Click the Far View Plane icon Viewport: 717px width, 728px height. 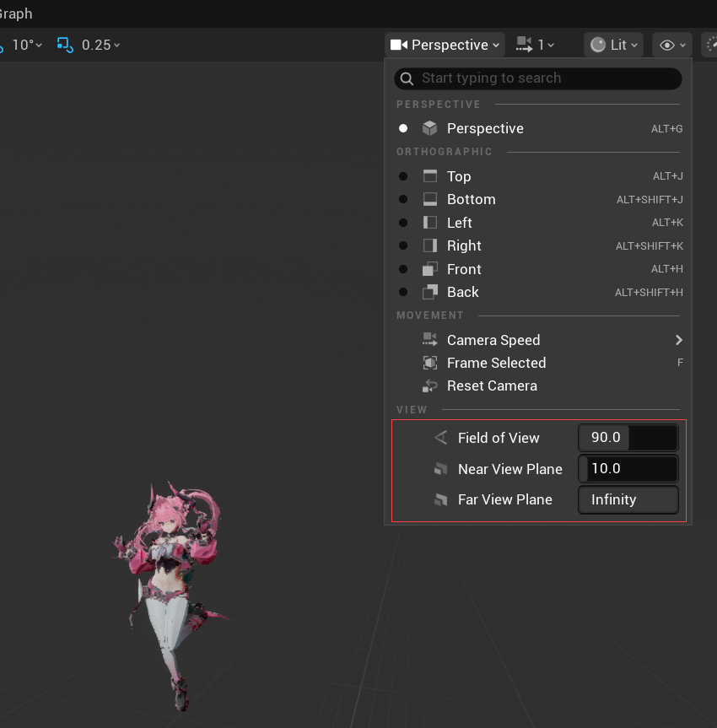[x=440, y=499]
